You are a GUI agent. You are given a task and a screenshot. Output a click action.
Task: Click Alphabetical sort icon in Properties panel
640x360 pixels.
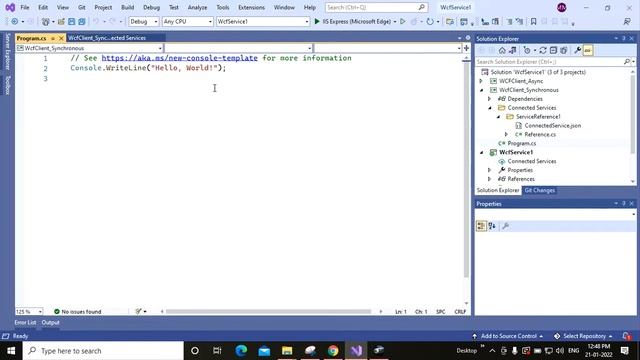[492, 226]
